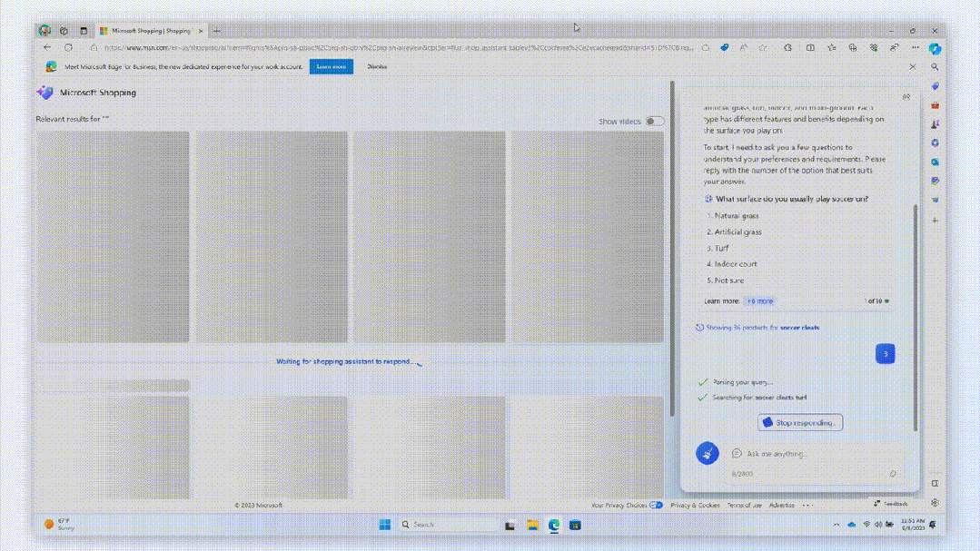Toggle the Show videos switch
This screenshot has height=551, width=980.
tap(654, 122)
